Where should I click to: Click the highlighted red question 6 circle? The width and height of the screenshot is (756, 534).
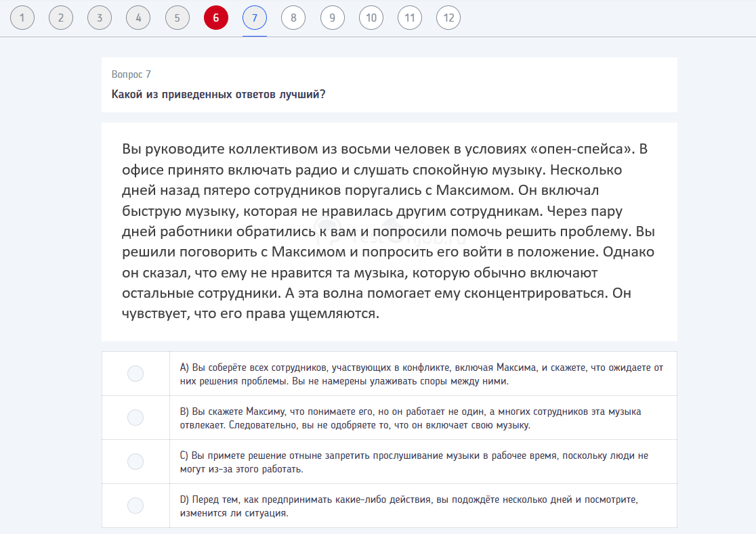(216, 18)
